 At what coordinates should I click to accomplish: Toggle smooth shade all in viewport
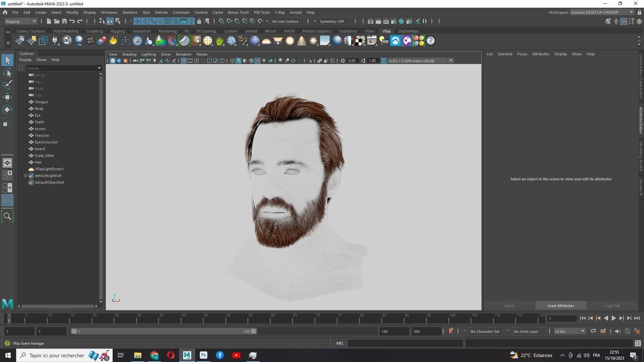(238, 61)
